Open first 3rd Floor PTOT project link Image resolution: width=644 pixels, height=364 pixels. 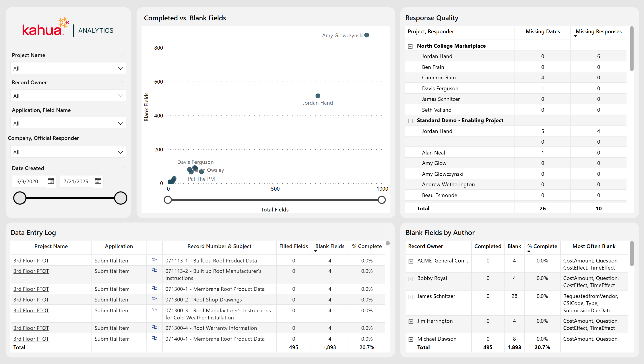point(31,260)
